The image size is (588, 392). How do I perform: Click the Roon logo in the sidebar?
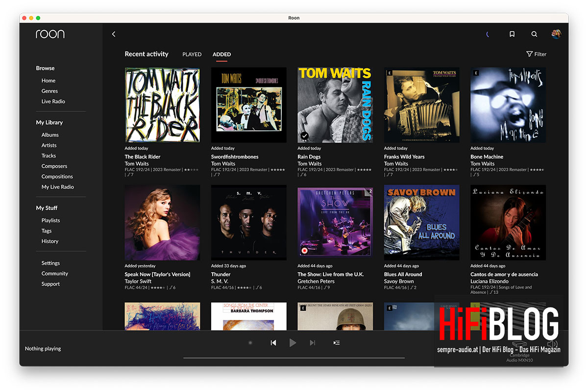50,34
